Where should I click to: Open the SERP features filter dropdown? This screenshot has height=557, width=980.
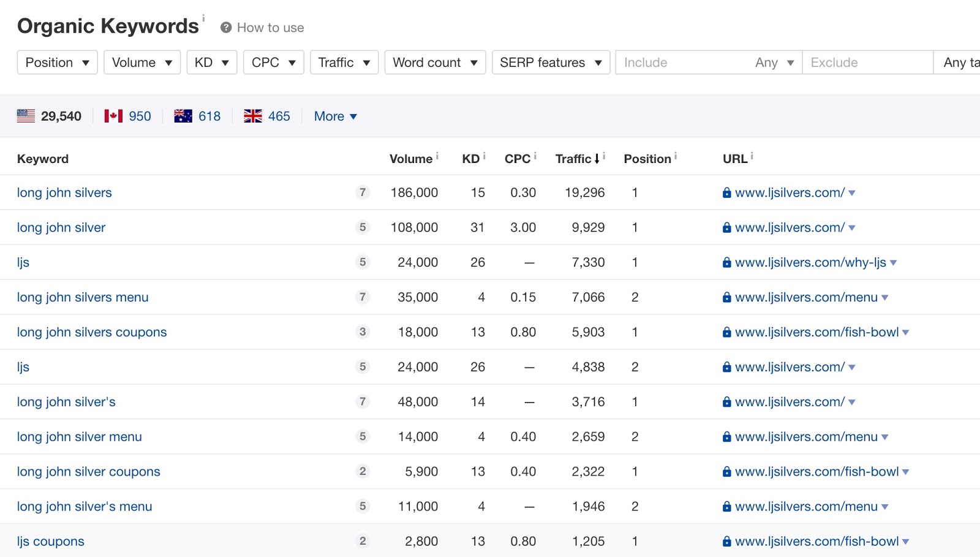pos(551,63)
